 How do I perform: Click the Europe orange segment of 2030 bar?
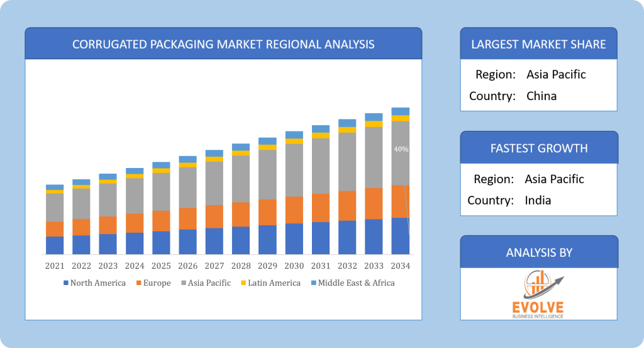[294, 210]
